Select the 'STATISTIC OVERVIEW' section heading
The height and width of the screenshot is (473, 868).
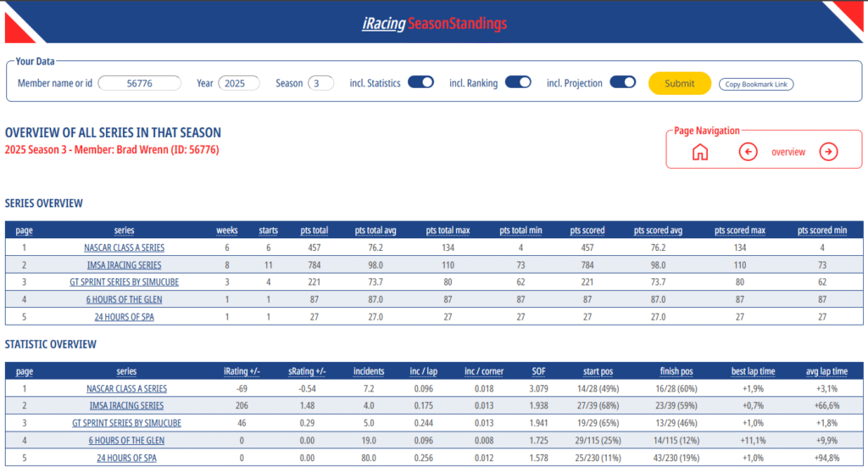[x=50, y=344]
